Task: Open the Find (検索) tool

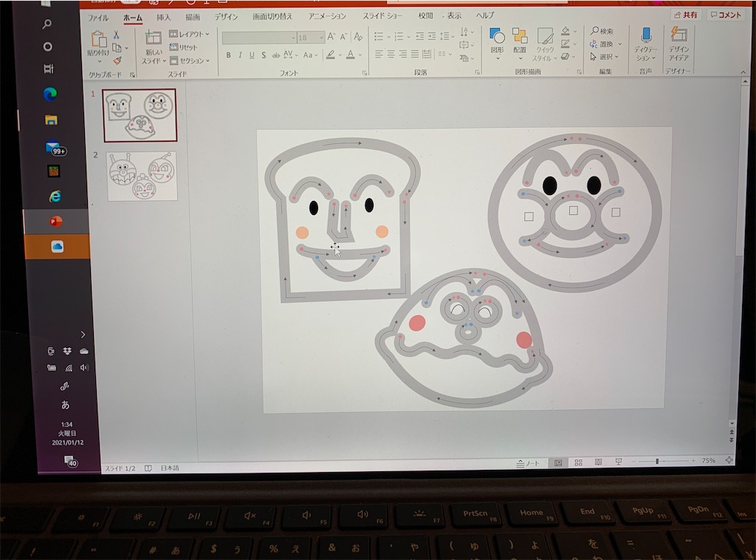Action: coord(602,31)
